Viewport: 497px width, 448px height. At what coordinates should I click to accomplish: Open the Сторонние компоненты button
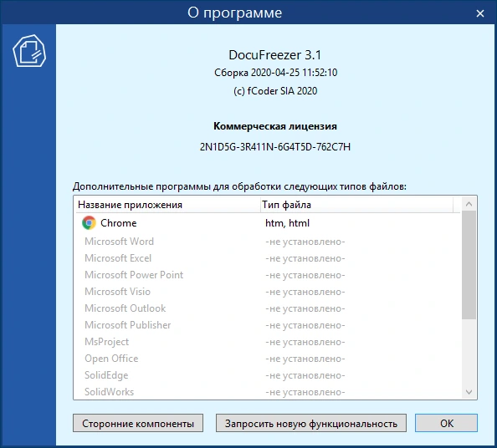point(138,423)
